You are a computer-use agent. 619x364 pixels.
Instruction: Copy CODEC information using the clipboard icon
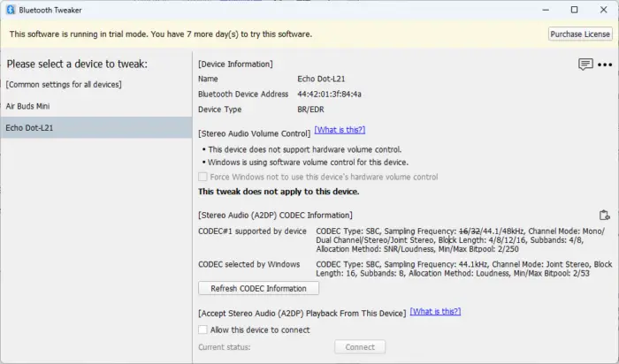604,216
